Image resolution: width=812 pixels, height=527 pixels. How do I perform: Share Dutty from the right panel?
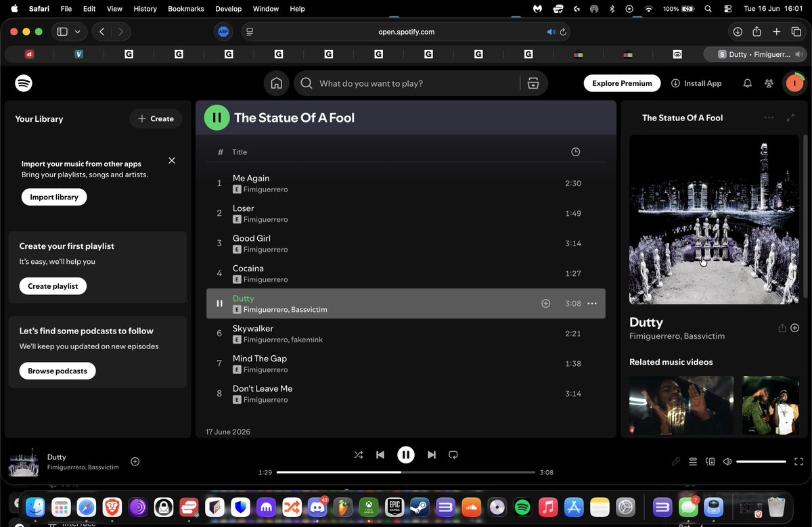pyautogui.click(x=782, y=328)
